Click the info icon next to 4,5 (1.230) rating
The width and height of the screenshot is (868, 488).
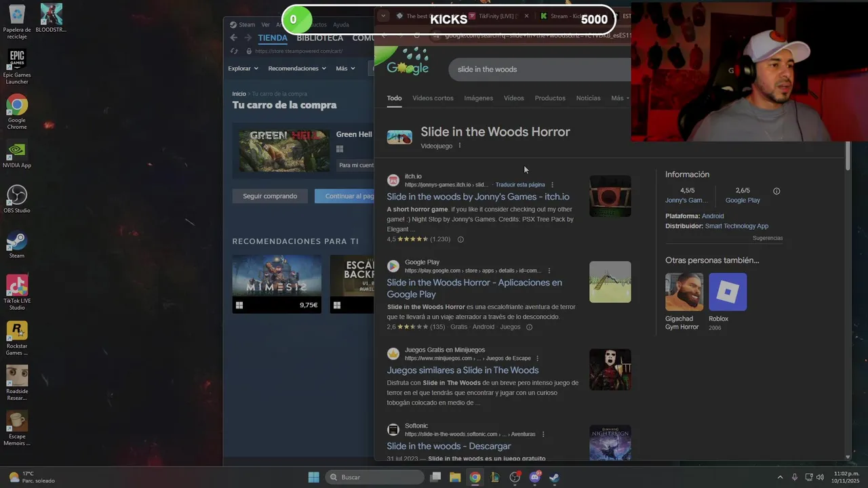pos(460,239)
